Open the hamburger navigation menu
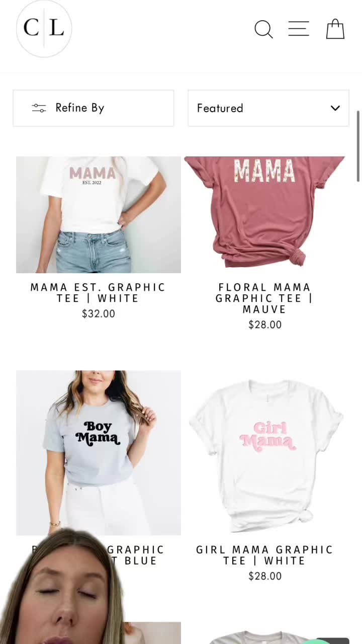Viewport: 362px width, 644px height. 298,29
